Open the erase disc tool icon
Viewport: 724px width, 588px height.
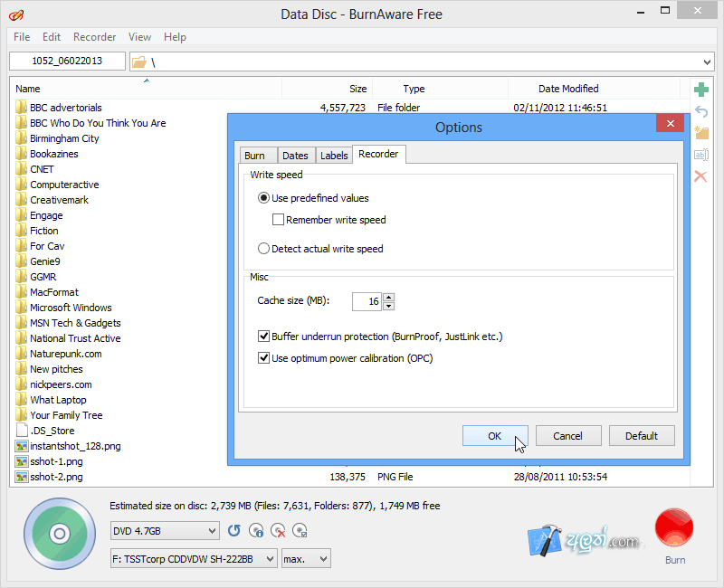click(x=278, y=530)
